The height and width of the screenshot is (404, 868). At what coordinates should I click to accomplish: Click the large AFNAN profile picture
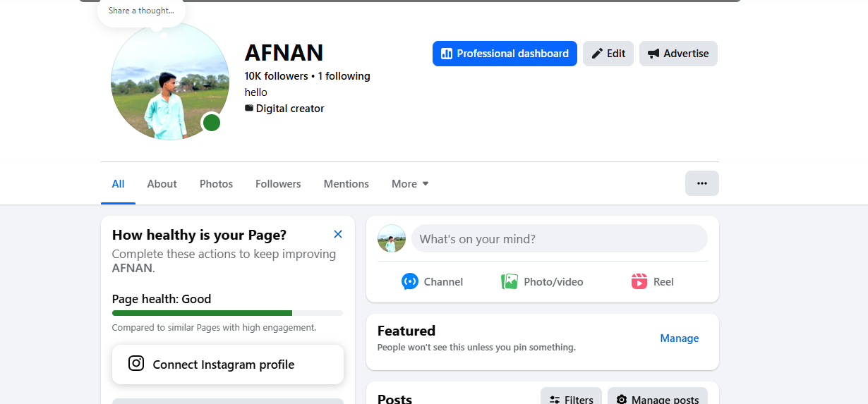(169, 81)
